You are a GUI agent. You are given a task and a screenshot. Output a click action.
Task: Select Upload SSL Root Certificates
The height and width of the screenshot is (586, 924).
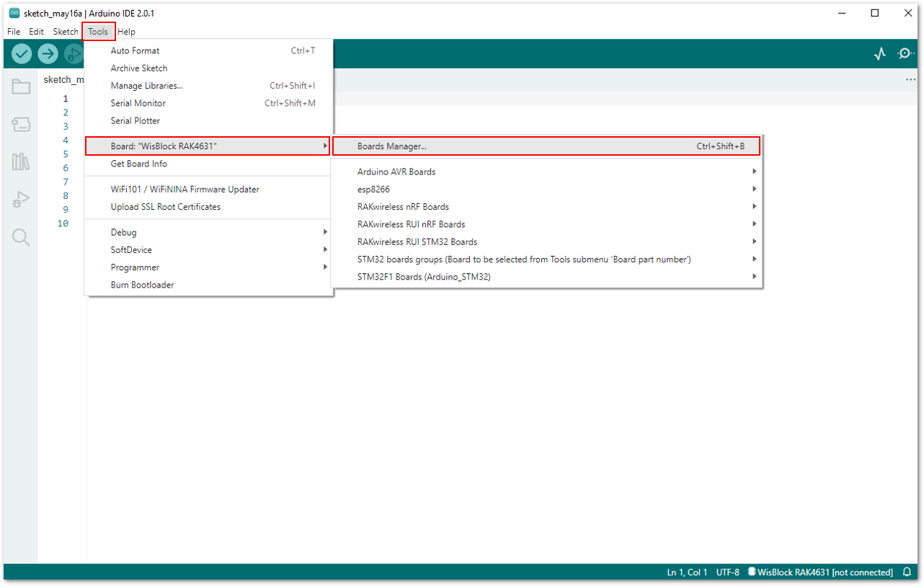coord(208,207)
